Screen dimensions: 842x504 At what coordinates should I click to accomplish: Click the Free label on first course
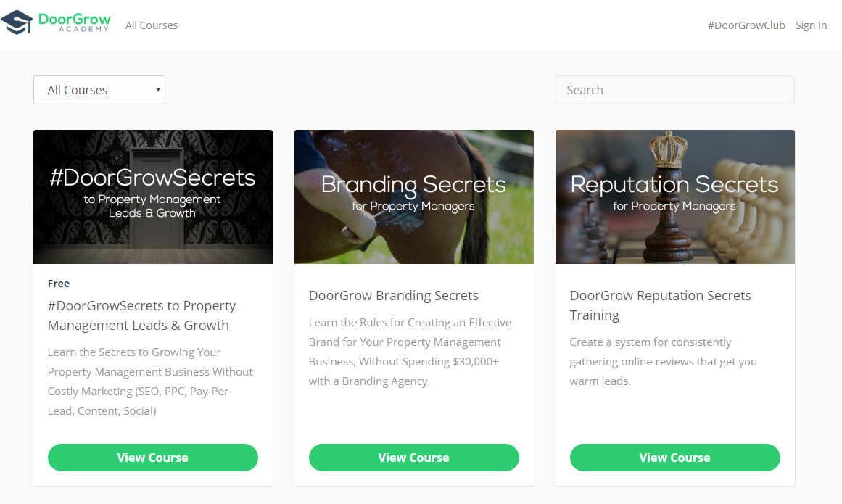click(x=59, y=284)
